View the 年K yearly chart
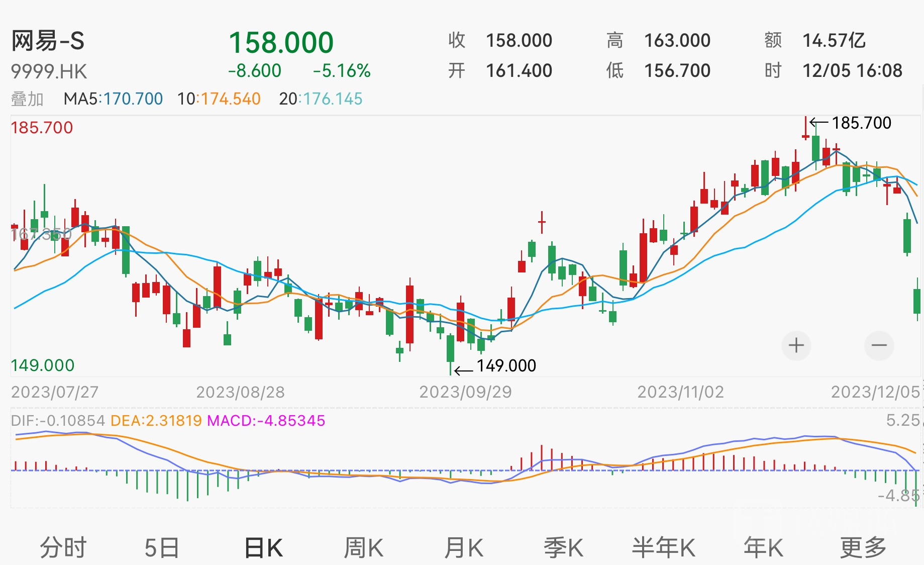 [763, 547]
